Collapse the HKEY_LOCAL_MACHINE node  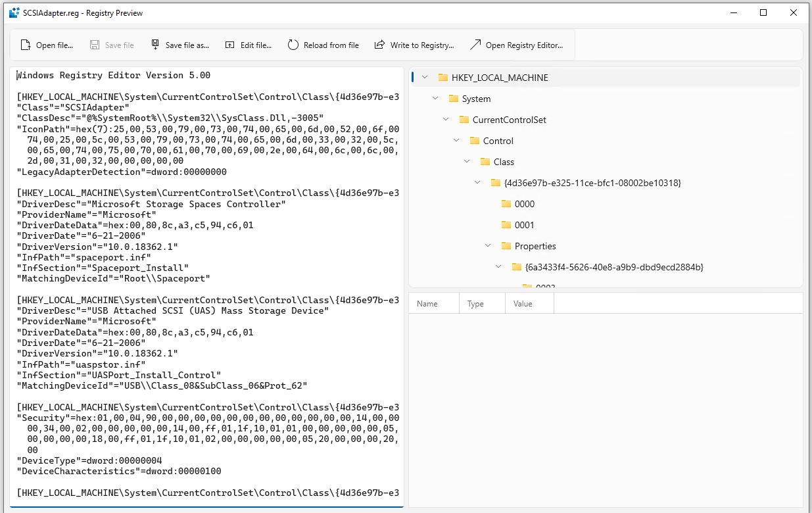point(423,77)
